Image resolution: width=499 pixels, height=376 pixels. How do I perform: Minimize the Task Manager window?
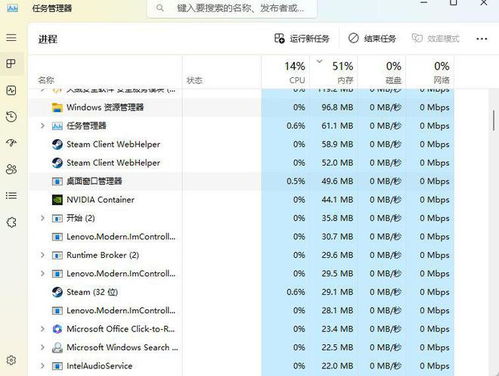click(x=424, y=3)
